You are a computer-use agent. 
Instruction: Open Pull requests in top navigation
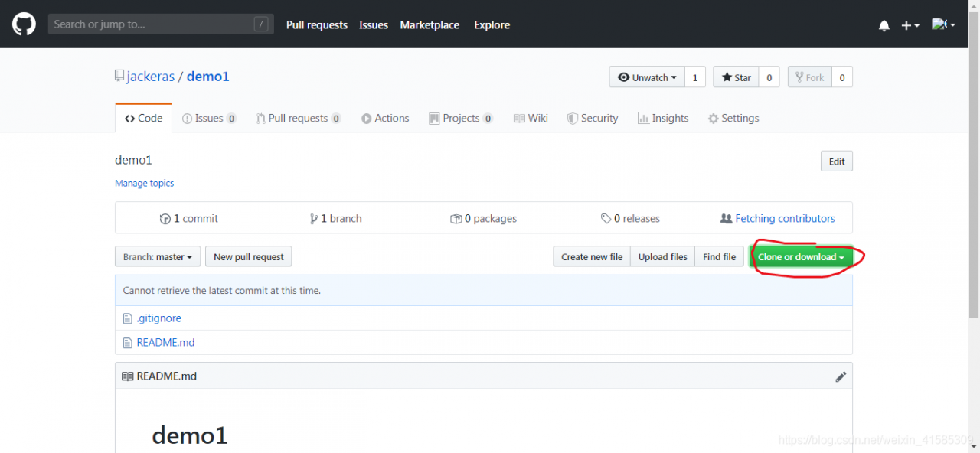tap(317, 25)
